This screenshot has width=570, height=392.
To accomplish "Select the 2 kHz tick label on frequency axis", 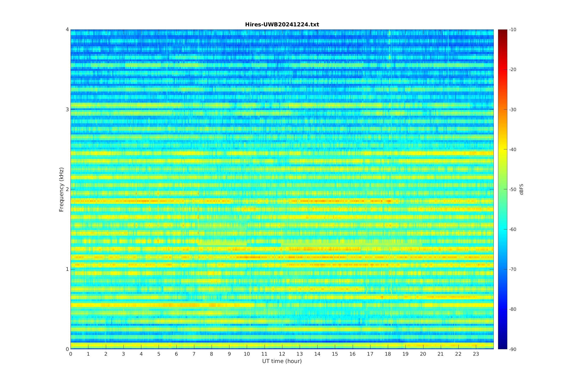I will tap(67, 189).
